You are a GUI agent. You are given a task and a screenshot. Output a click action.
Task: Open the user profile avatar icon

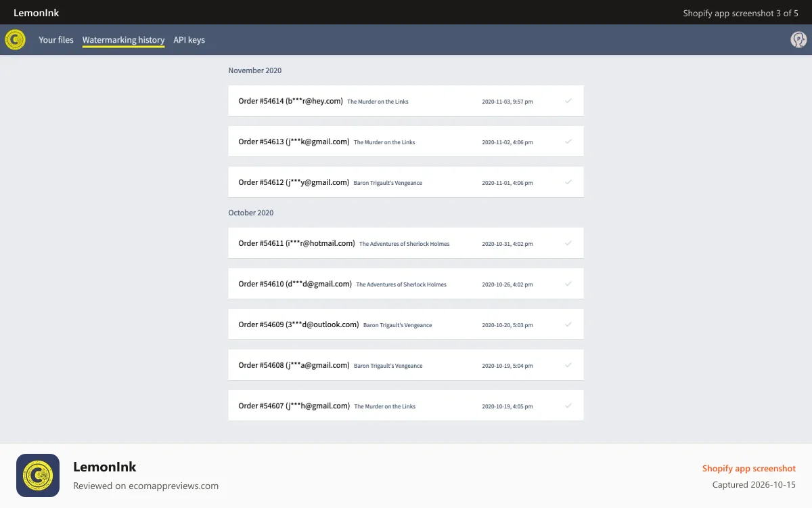click(798, 40)
